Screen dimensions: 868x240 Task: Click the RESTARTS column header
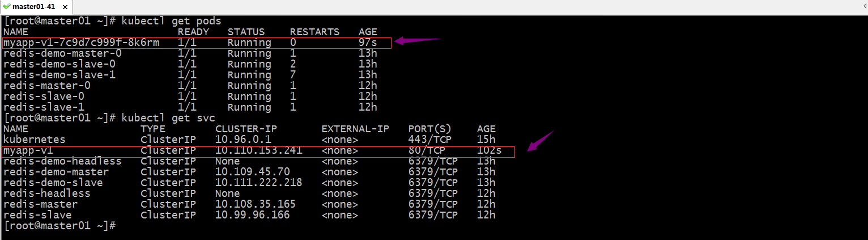(314, 32)
